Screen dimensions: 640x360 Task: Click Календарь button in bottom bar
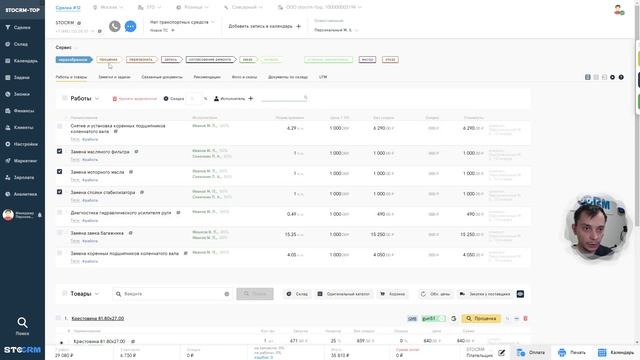(616, 353)
